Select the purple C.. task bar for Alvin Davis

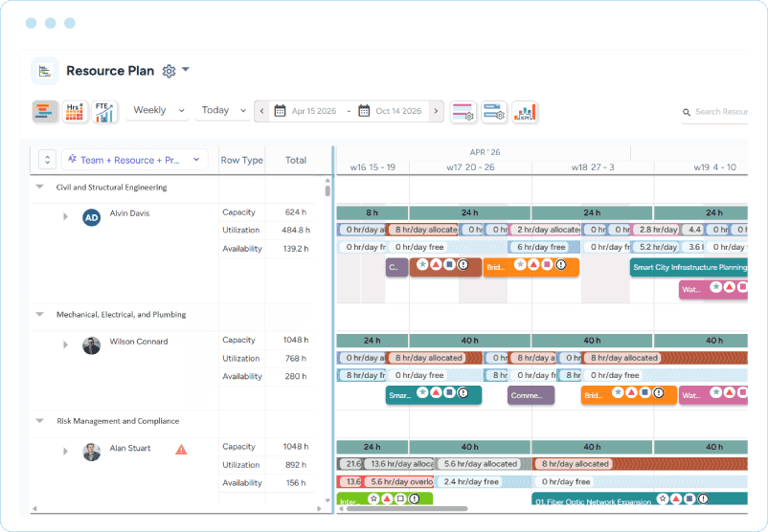pyautogui.click(x=396, y=267)
